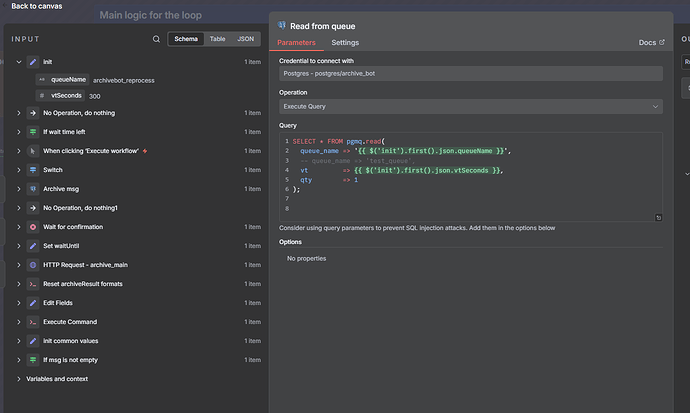
Task: Expand Variables and context section
Action: (19, 379)
